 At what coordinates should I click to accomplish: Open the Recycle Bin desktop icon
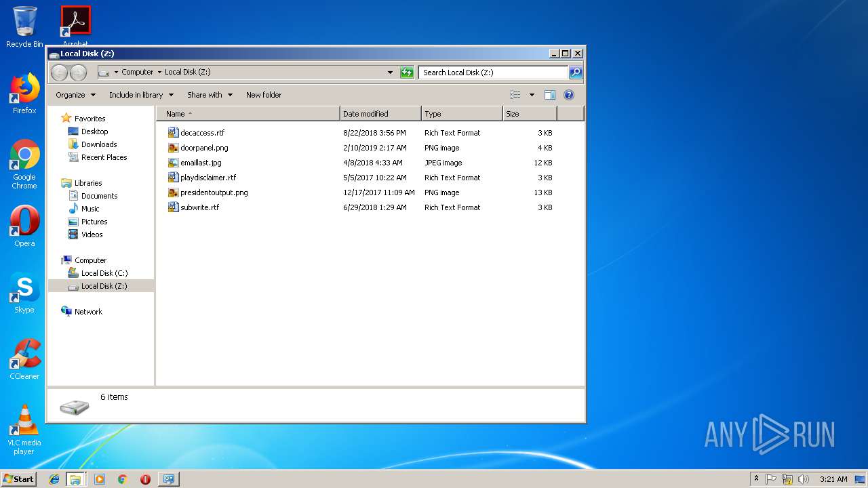(x=24, y=27)
